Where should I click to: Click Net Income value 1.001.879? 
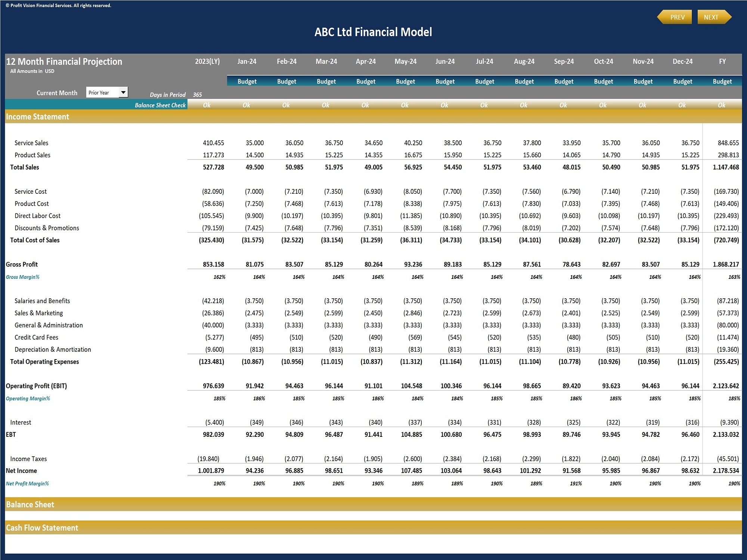(211, 471)
